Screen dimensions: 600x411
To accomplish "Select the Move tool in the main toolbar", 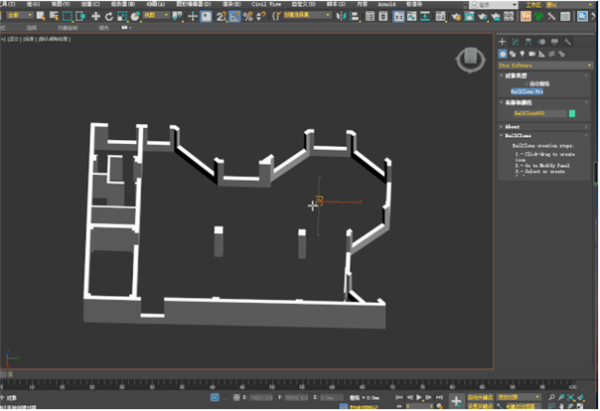I will [96, 16].
